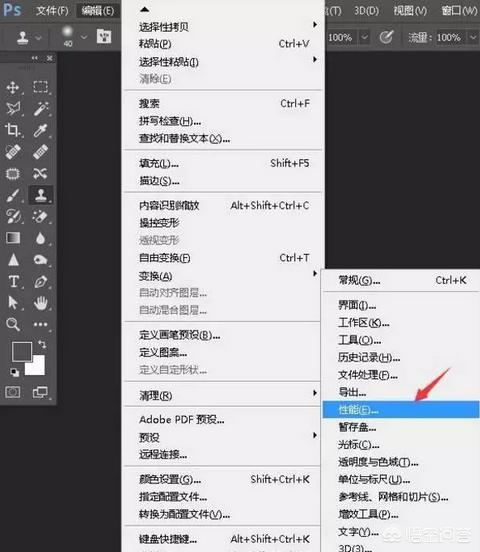Screen dimensions: 480x552
Task: Swap foreground and background colors
Action: pos(42,344)
